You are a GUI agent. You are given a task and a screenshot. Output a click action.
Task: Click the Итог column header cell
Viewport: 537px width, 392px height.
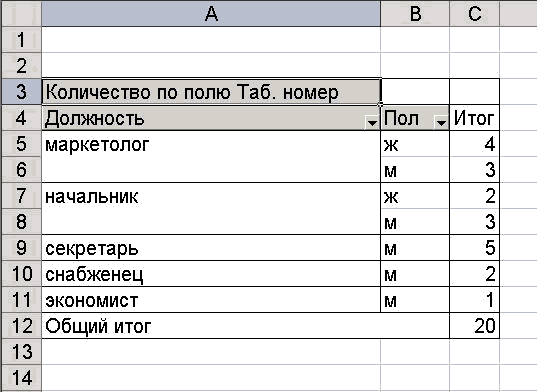(475, 118)
